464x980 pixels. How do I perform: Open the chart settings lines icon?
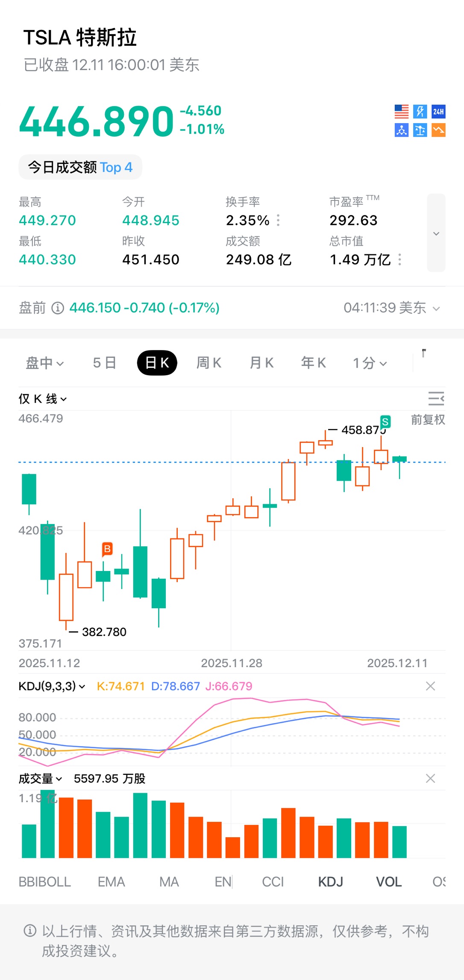(x=436, y=398)
